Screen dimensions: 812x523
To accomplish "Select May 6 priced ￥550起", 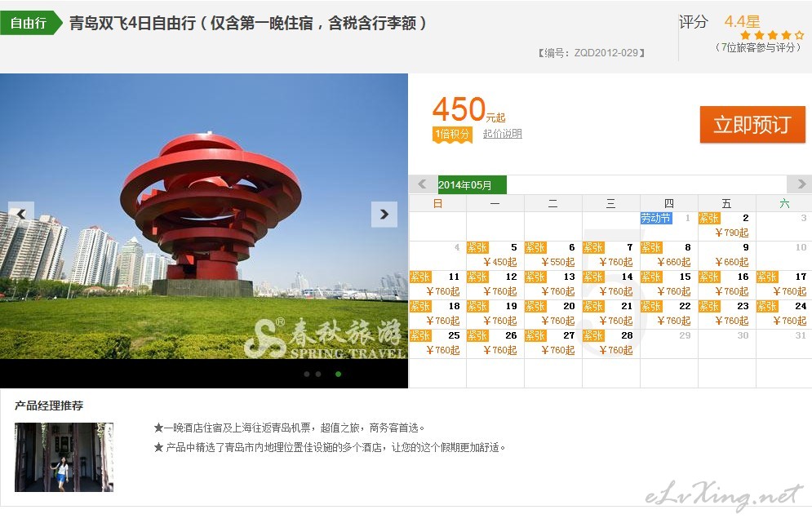I will [553, 255].
